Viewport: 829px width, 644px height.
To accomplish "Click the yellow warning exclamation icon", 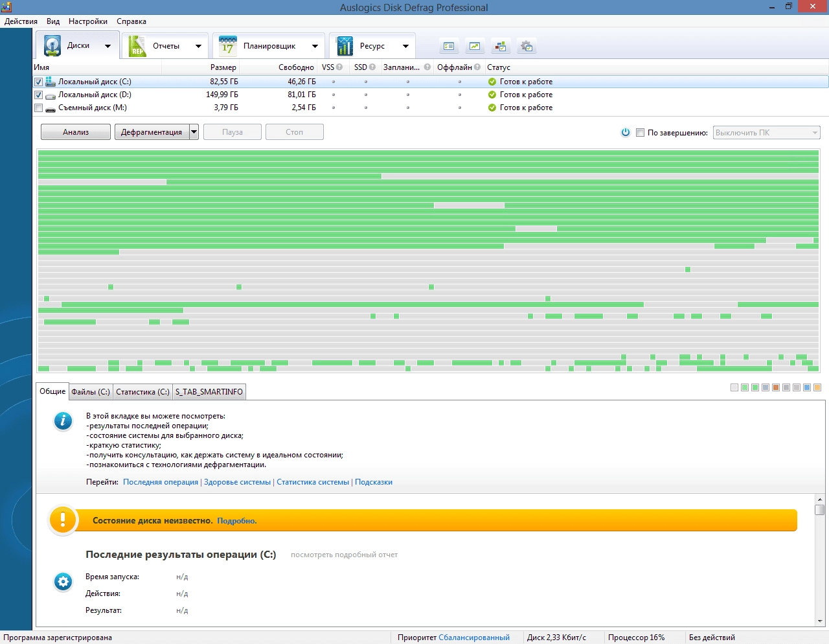I will (x=63, y=520).
